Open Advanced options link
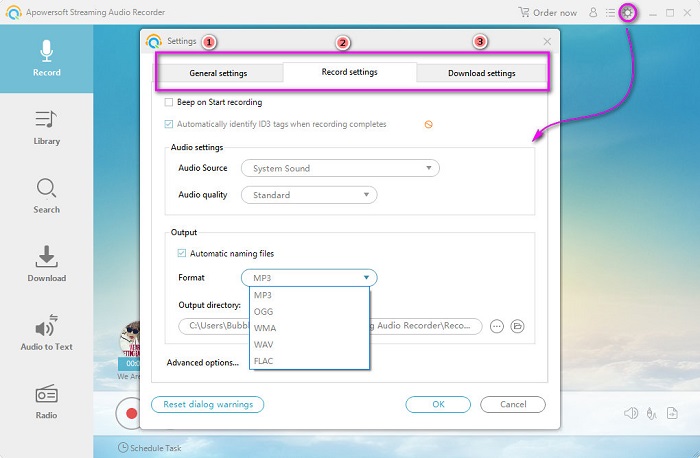 click(x=203, y=362)
